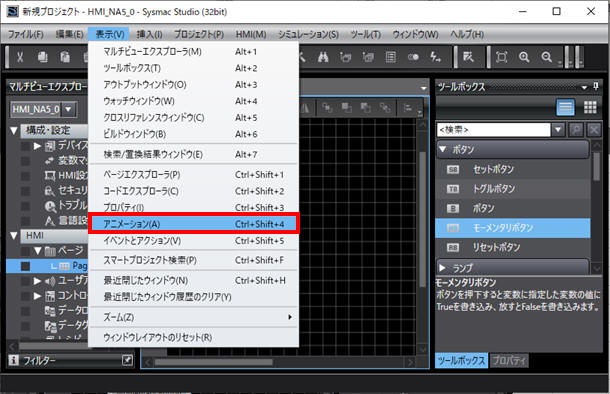Select リセットボタン in the toolbox
The image size is (610, 394).
(x=513, y=247)
